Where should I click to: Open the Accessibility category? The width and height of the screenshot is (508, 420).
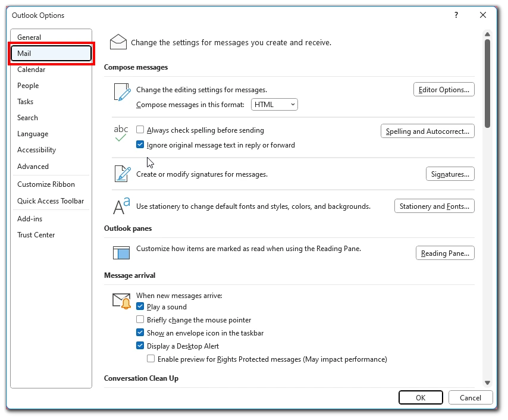point(51,150)
